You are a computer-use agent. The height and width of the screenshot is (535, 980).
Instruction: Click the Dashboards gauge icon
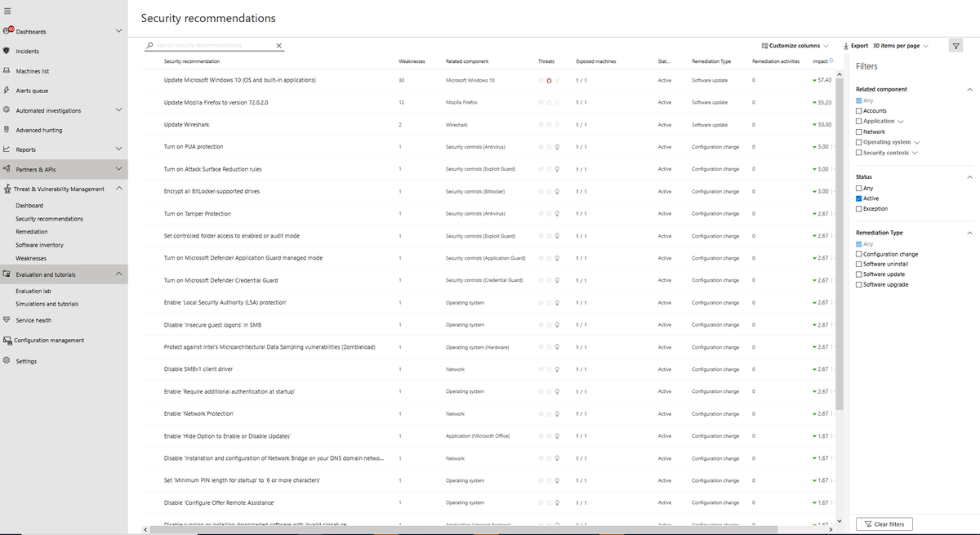(7, 30)
